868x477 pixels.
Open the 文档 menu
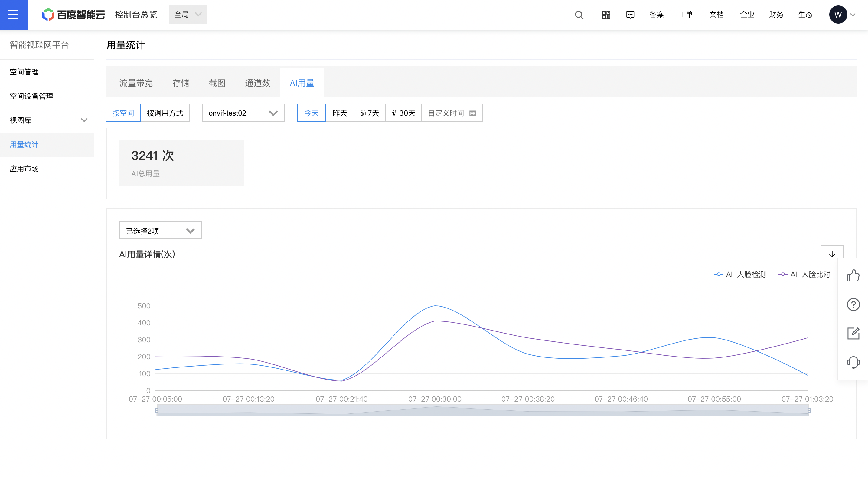(x=716, y=15)
